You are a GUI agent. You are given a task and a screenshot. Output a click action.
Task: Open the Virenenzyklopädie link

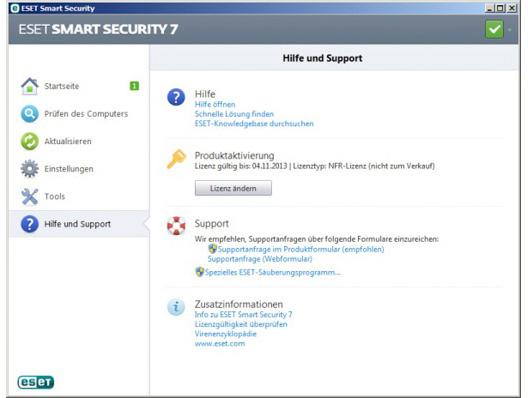225,334
